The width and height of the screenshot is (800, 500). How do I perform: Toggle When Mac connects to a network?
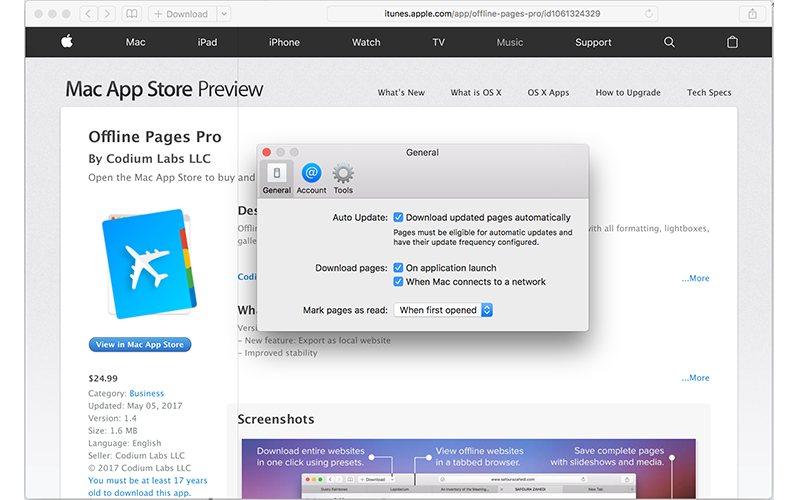(398, 282)
